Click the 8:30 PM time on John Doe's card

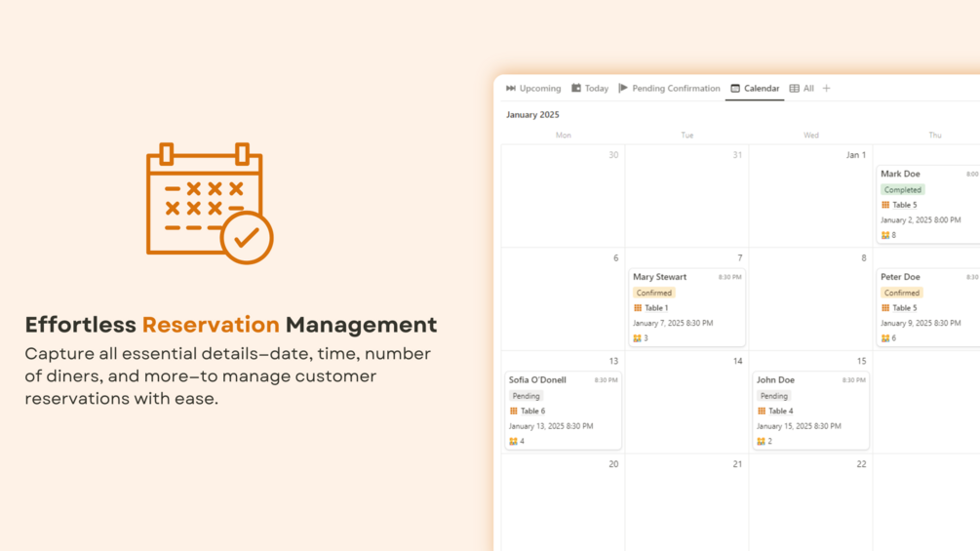pos(853,379)
